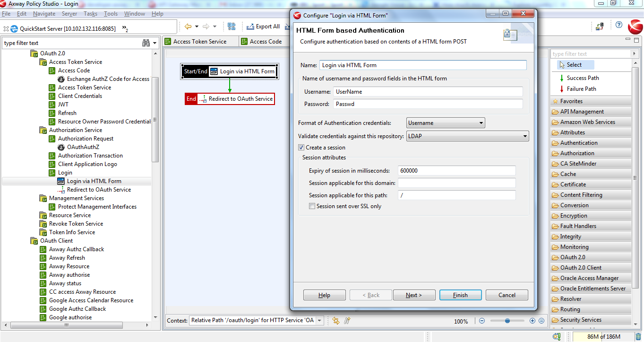Click the palette type filter text field
The width and height of the screenshot is (644, 342).
coord(591,54)
